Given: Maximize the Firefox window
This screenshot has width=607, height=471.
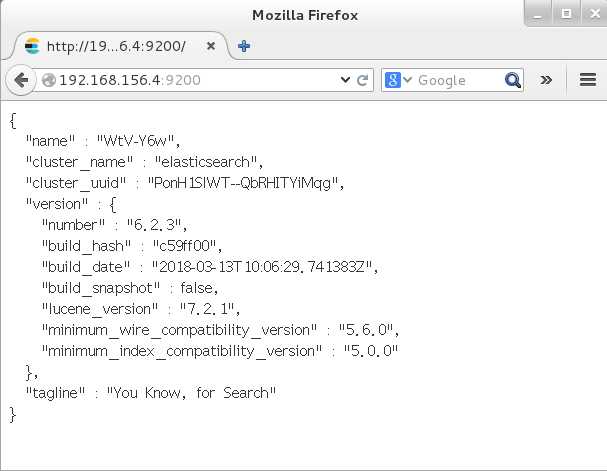Looking at the screenshot, I should (566, 14).
